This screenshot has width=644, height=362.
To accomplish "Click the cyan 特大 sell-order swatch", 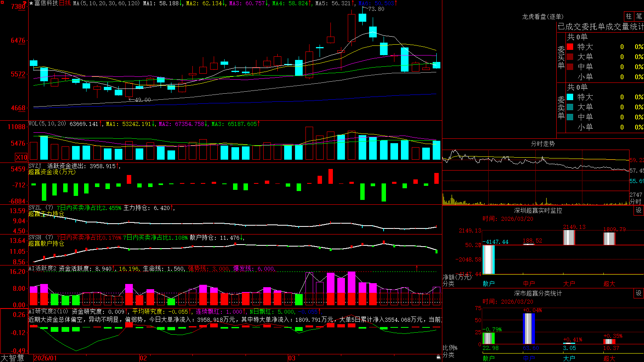I will click(x=570, y=97).
